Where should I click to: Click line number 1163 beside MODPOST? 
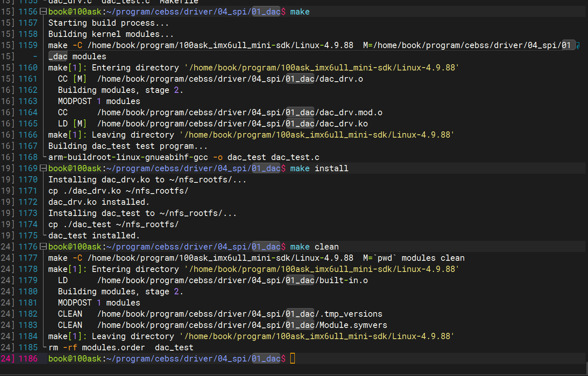[28, 101]
